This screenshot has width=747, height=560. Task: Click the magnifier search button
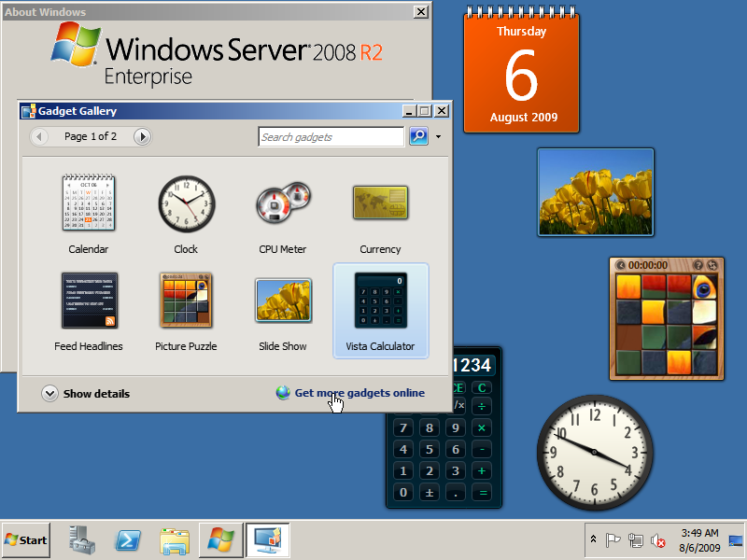coord(418,136)
